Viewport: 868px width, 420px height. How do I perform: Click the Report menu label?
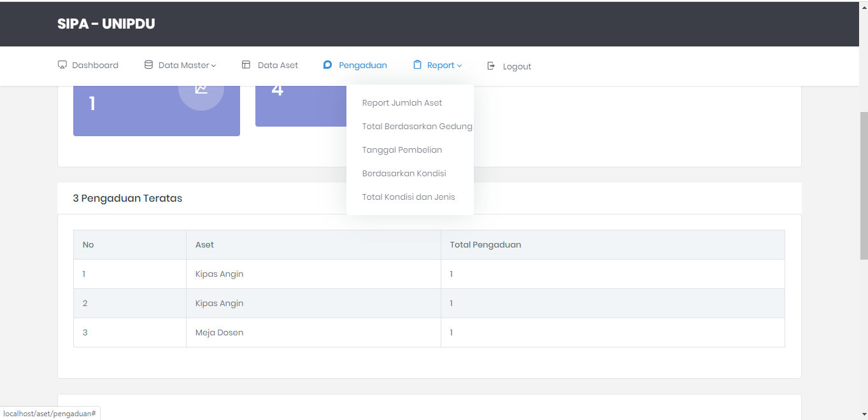coord(441,65)
